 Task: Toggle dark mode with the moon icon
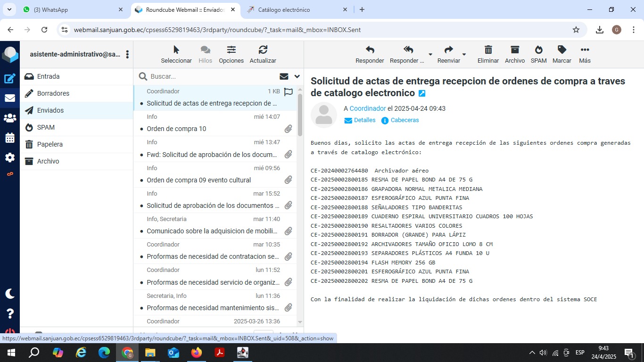(x=10, y=294)
